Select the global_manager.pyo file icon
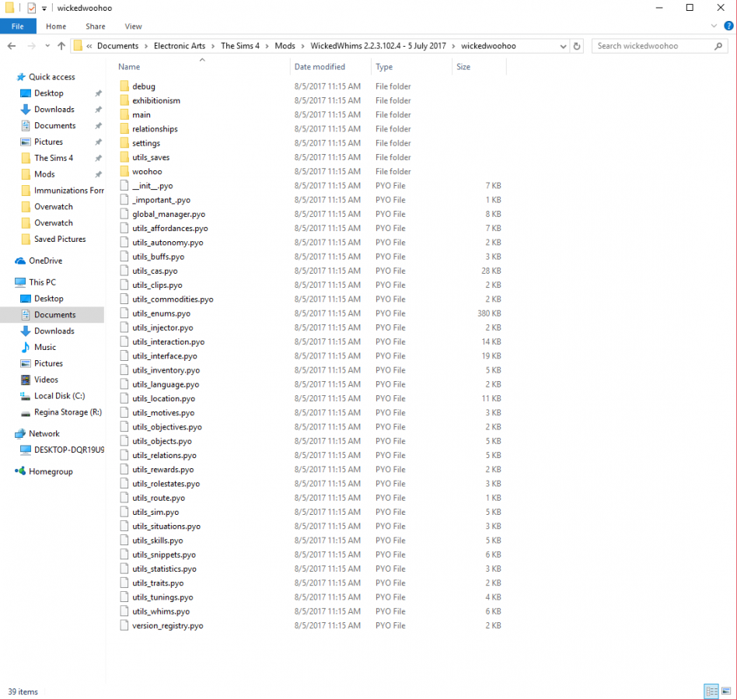This screenshot has height=700, width=737. (124, 214)
